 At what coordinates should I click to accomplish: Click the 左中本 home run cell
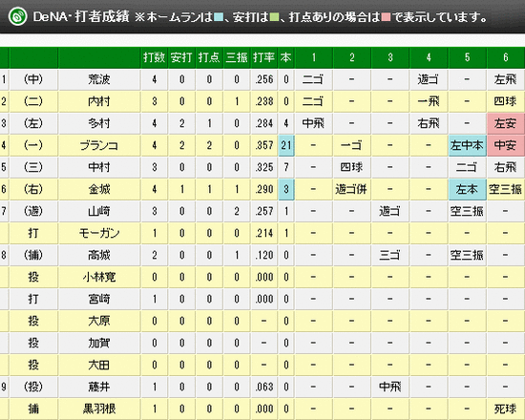pyautogui.click(x=467, y=145)
